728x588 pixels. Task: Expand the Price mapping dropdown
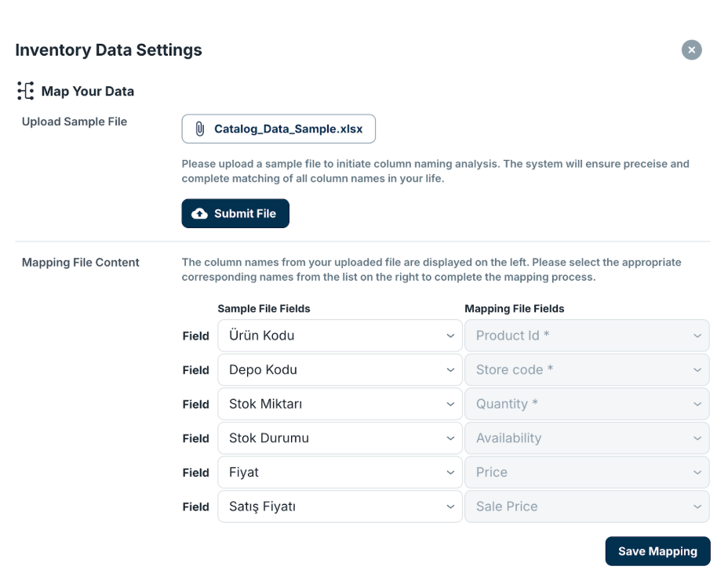coord(586,472)
